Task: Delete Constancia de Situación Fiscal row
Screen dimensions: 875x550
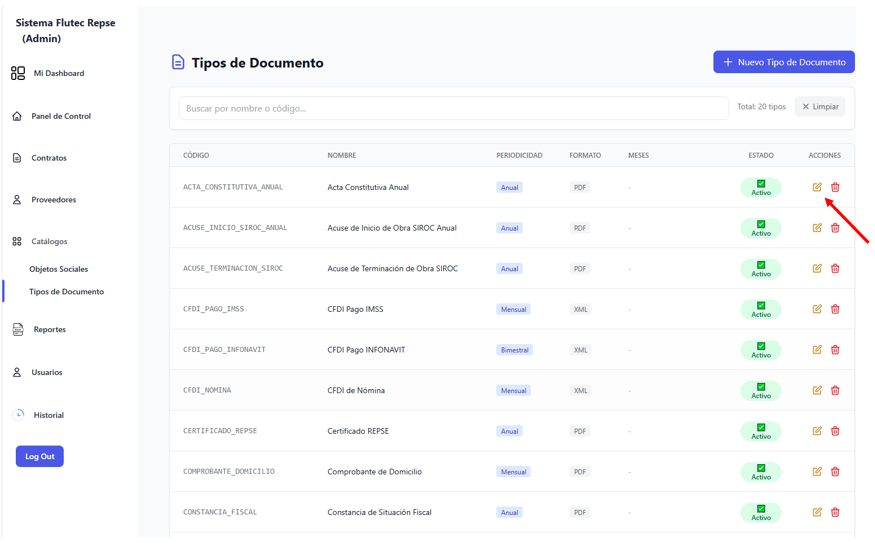Action: [x=835, y=513]
